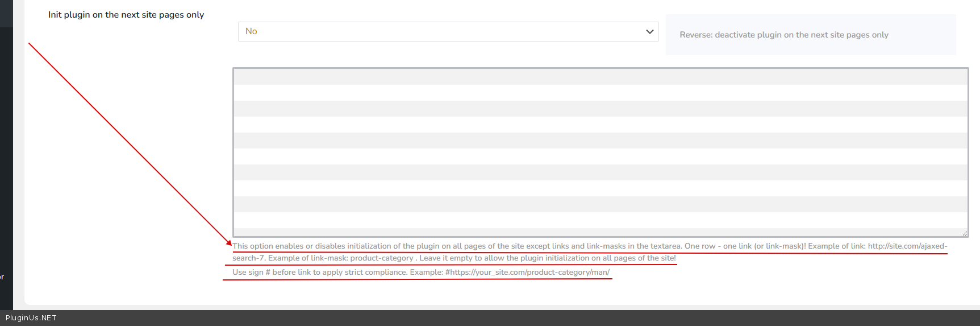Click the chevron arrow on the No dropdown
The width and height of the screenshot is (980, 326).
coord(649,32)
